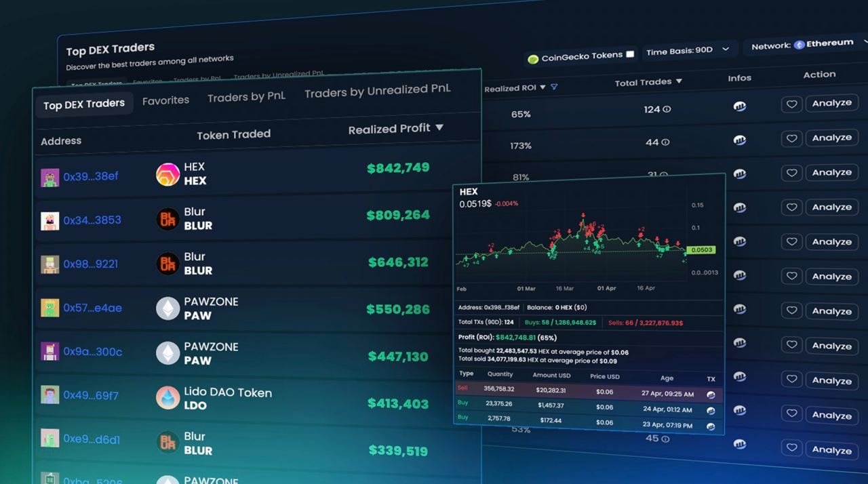Tick the CoinGecko Tokens checkbox
868x484 pixels.
(x=630, y=54)
